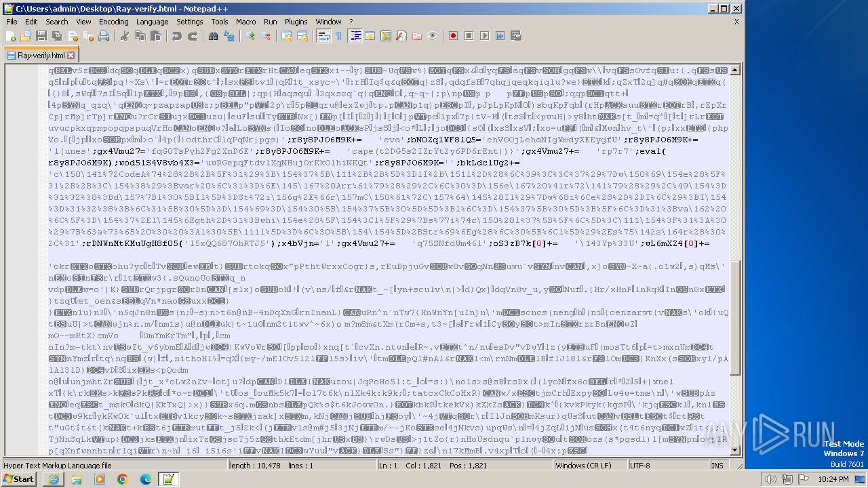Open the Settings menu
This screenshot has height=488, width=868.
pyautogui.click(x=190, y=22)
